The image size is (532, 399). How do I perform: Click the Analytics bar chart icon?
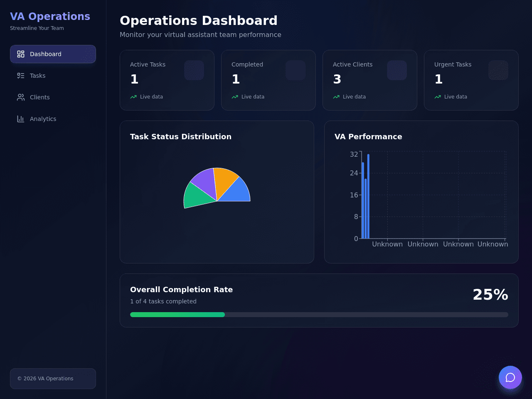(21, 119)
